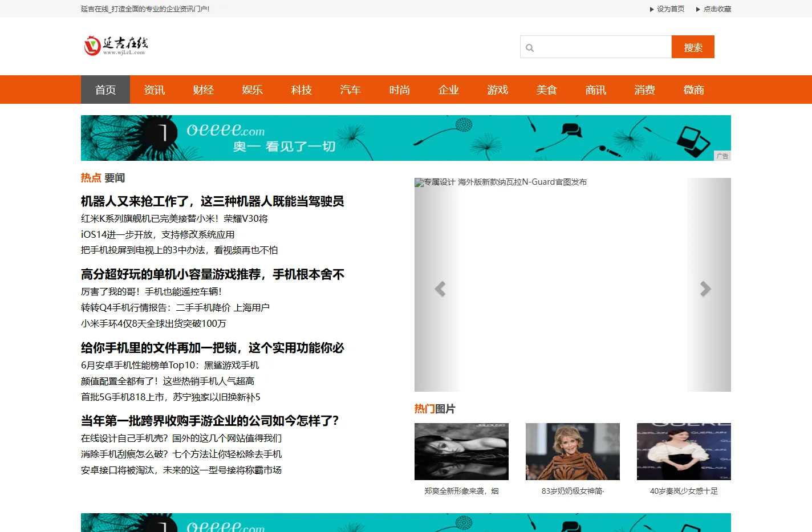Click the 延吉在线 site logo

116,46
